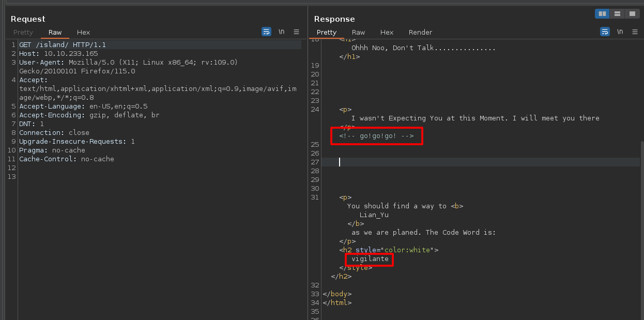Switch to top-bottom layout view
Screen dimensions: 644x320
pyautogui.click(x=617, y=14)
